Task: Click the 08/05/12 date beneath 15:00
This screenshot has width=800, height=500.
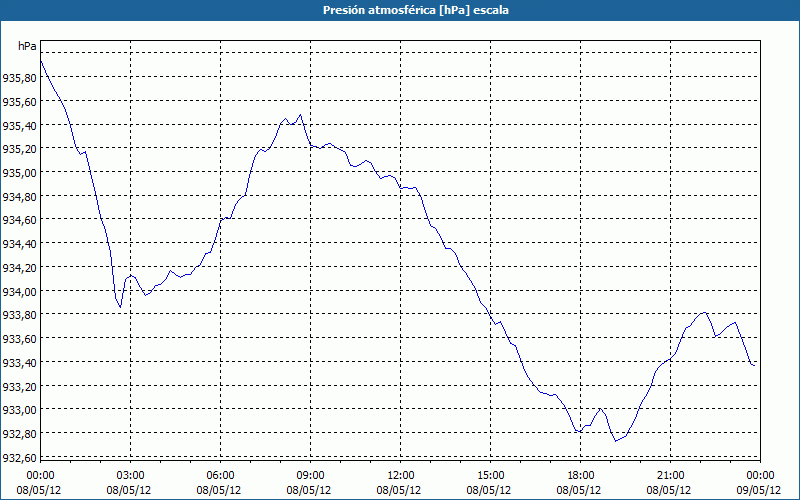Action: pos(489,490)
